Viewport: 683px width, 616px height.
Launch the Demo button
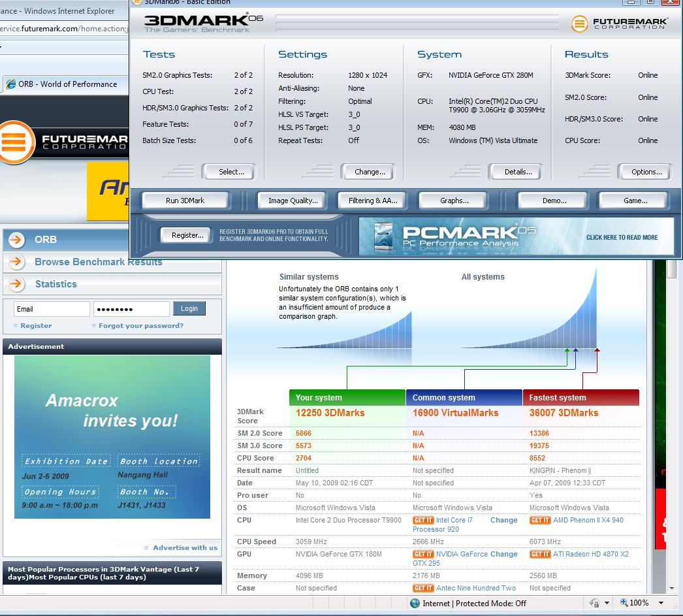point(554,201)
